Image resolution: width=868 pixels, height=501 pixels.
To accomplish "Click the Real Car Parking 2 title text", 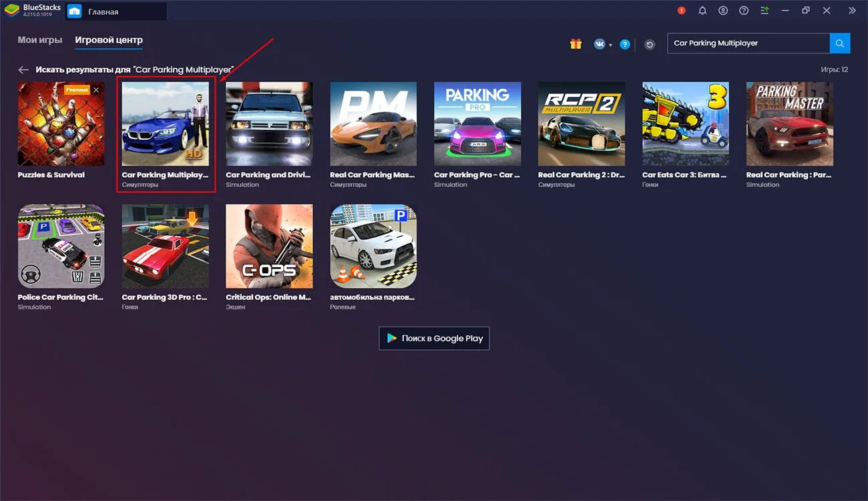I will click(582, 175).
